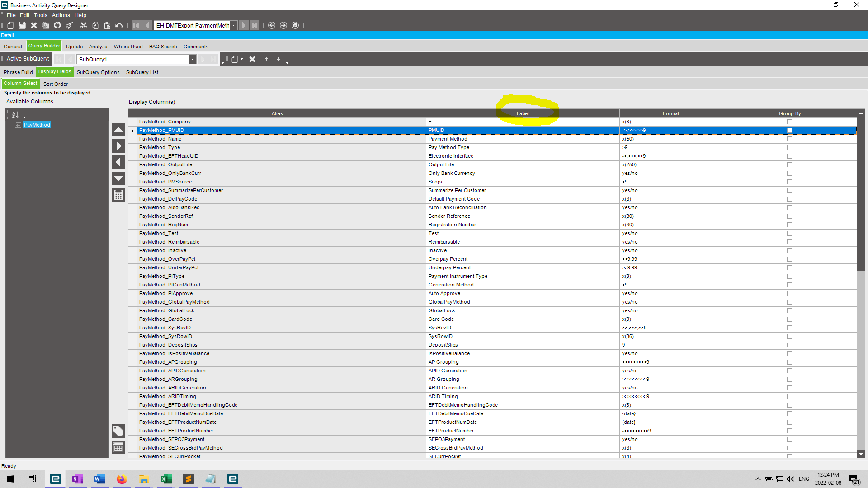Check Group By for PayMethod_Type
The width and height of the screenshot is (868, 488).
(789, 147)
